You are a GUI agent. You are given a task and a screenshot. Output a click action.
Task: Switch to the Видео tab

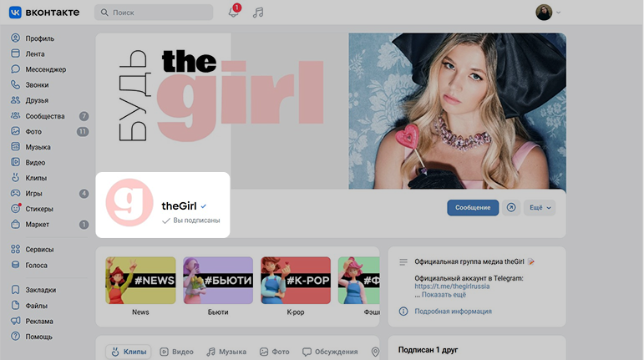point(176,352)
